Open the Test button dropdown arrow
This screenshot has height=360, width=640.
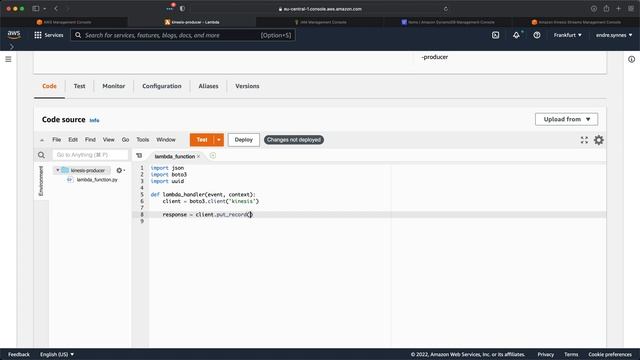[x=219, y=140]
